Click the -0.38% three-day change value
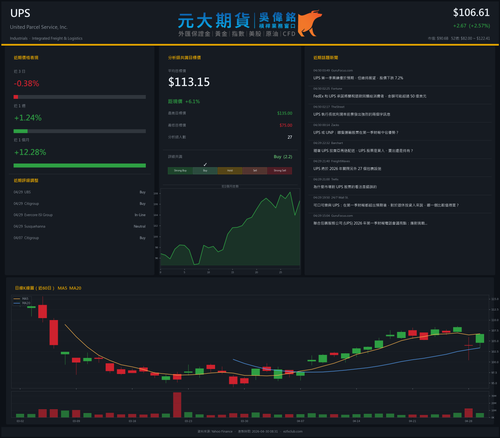The width and height of the screenshot is (500, 438). tap(26, 83)
